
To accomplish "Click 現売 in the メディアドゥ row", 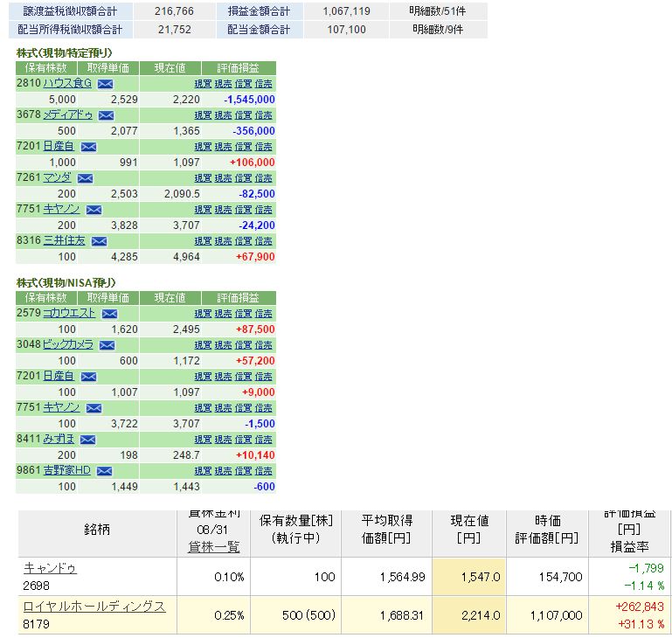I will (x=223, y=115).
